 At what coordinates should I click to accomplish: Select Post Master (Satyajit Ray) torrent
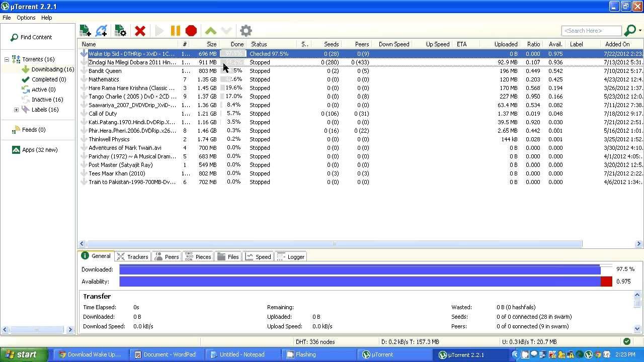(x=360, y=165)
